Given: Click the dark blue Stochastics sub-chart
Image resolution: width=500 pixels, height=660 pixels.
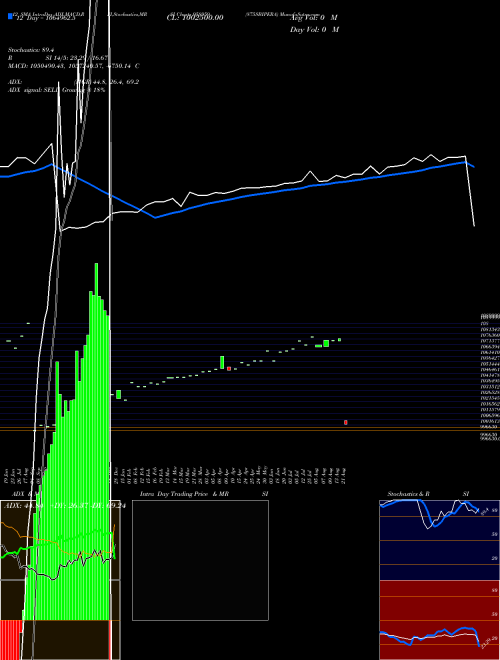Looking at the screenshot, I should (439, 540).
